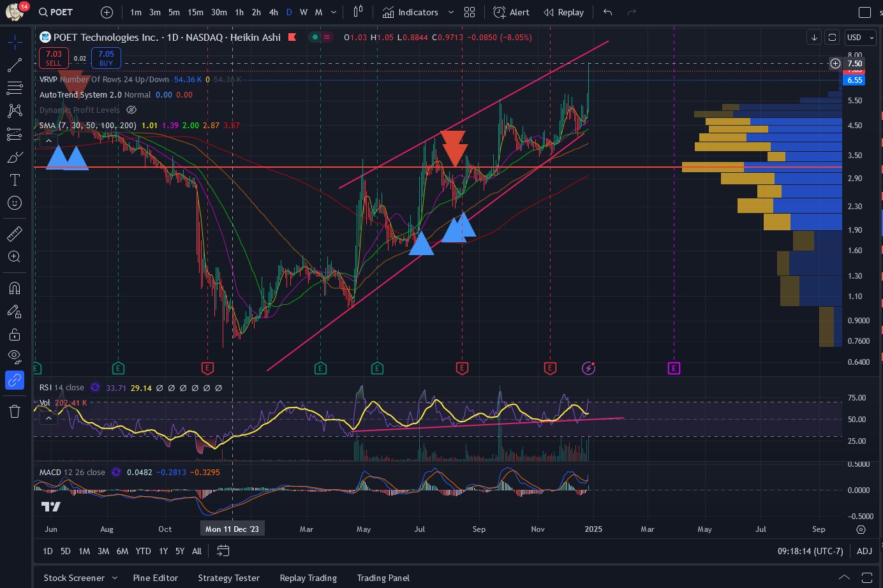The width and height of the screenshot is (883, 588).
Task: Toggle Dynamic Profit Levels visibility eye
Action: click(131, 110)
